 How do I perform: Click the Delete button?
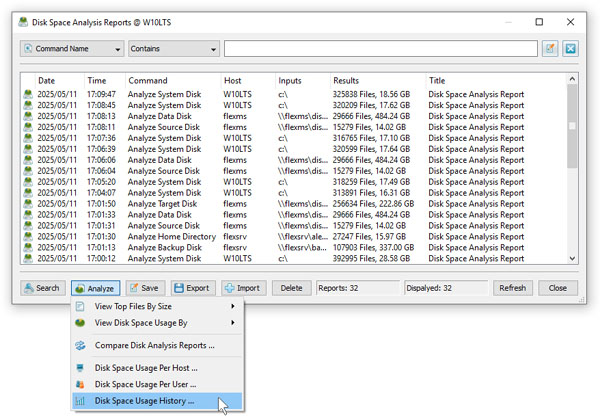pyautogui.click(x=291, y=288)
